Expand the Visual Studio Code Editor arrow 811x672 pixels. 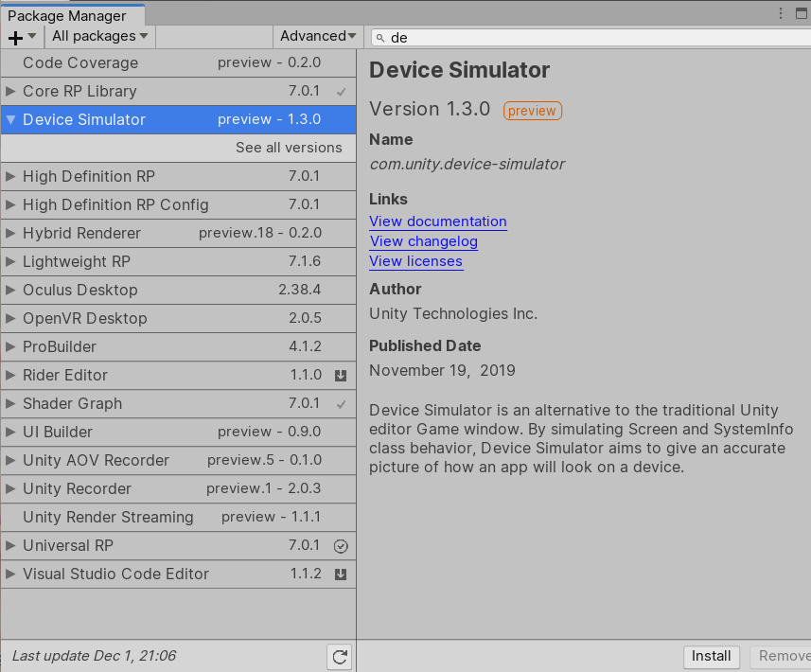[x=10, y=575]
